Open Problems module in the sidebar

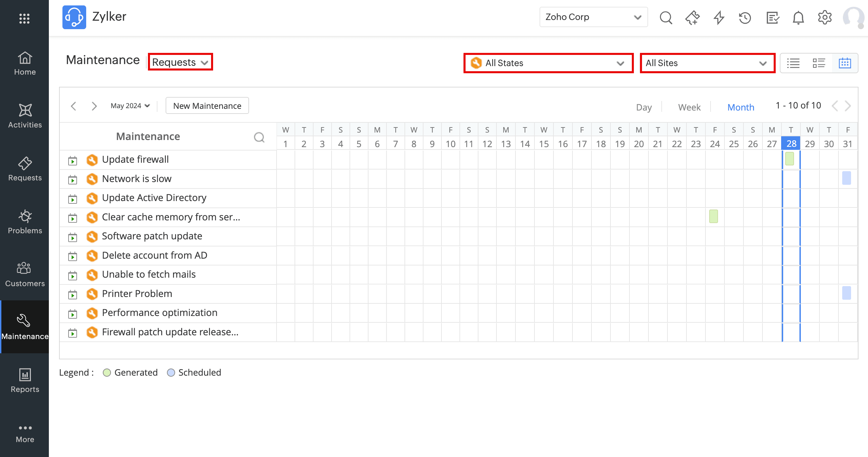tap(25, 222)
